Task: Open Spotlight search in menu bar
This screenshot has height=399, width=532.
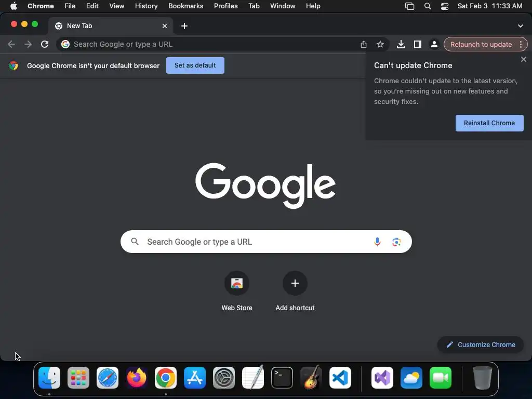Action: click(x=428, y=6)
